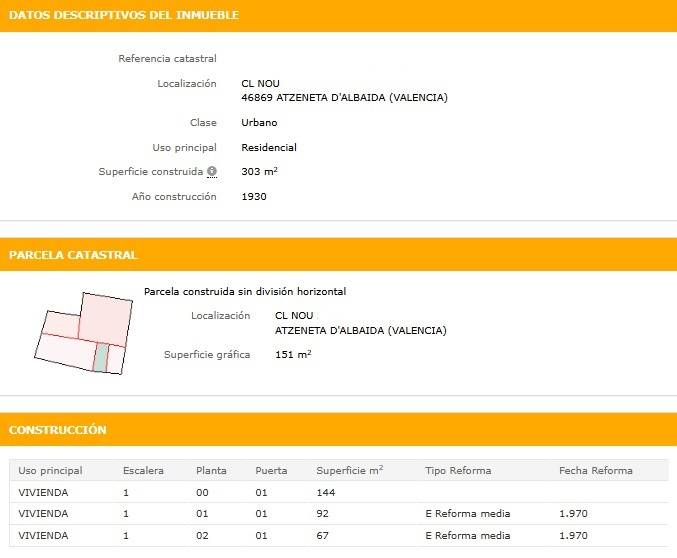Select the 92 surface value cell

322,514
